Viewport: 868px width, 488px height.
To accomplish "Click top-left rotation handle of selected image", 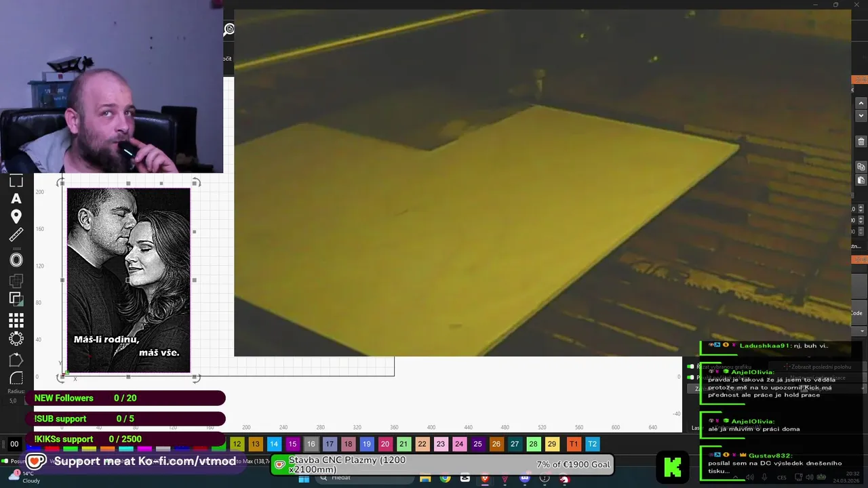I will pos(62,183).
